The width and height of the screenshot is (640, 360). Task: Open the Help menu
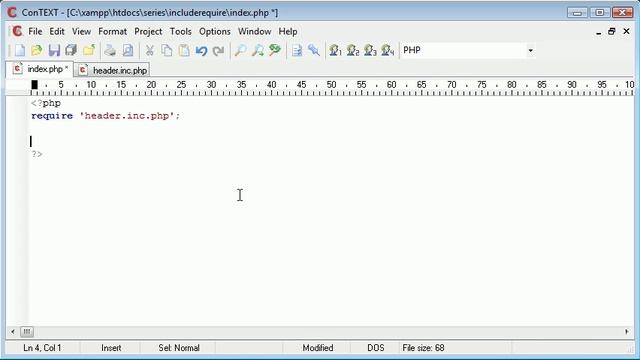coord(288,31)
